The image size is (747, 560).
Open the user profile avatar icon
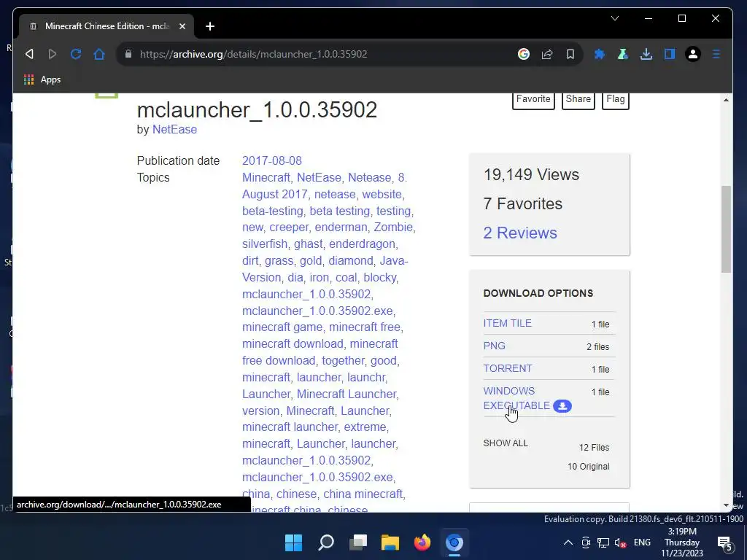(693, 54)
